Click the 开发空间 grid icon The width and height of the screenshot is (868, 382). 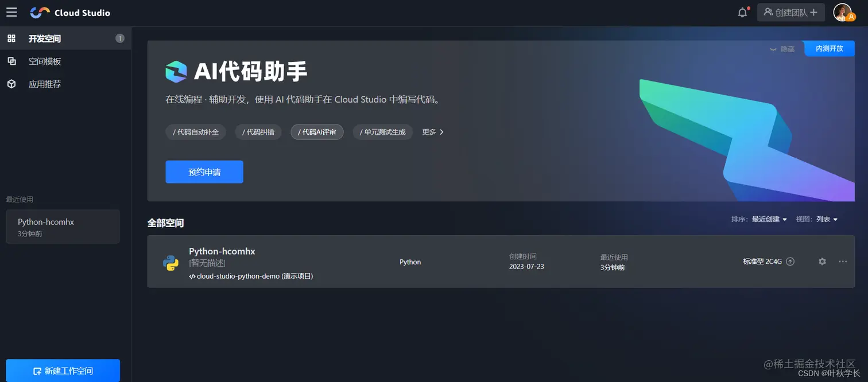pyautogui.click(x=11, y=38)
